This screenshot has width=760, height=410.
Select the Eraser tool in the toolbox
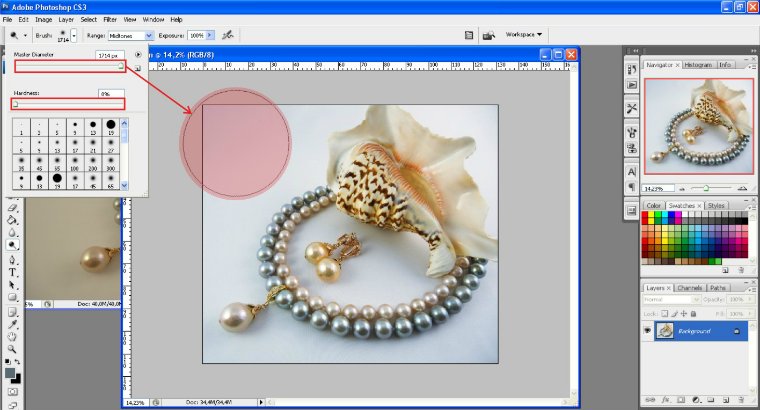pos(12,207)
